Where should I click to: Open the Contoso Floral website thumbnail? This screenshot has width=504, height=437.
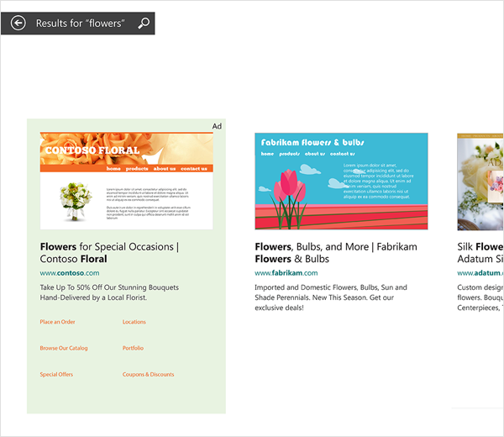pos(126,181)
